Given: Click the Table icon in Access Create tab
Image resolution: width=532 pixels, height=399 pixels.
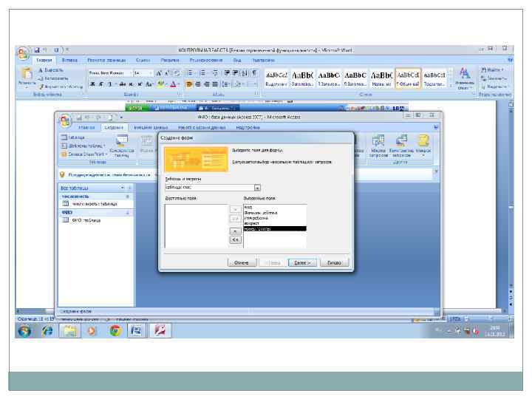Looking at the screenshot, I should coord(73,137).
